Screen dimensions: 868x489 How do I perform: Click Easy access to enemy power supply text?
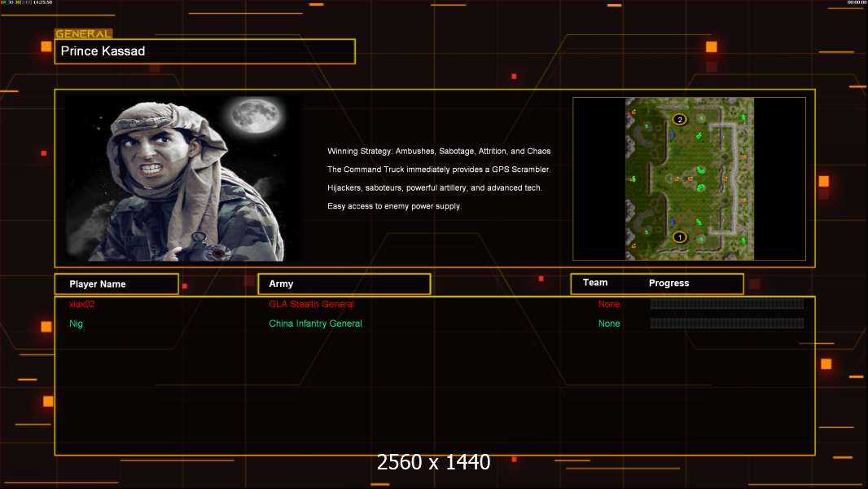click(x=394, y=206)
